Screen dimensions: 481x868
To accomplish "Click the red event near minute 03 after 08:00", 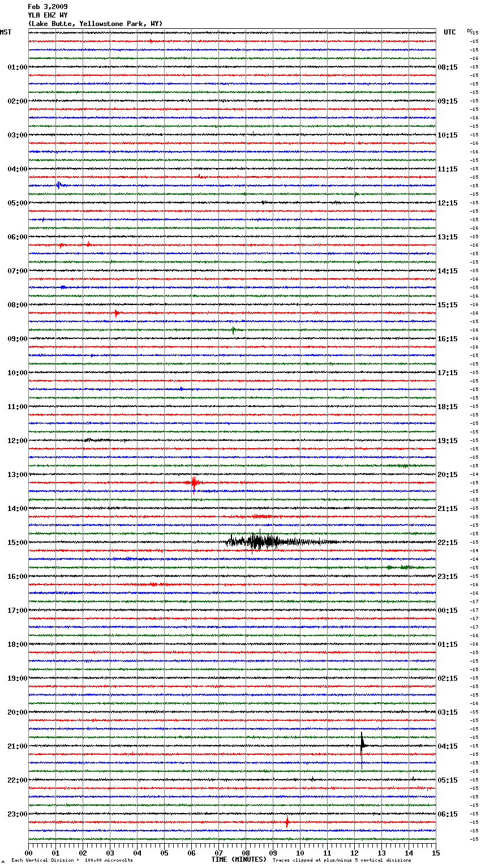I will pyautogui.click(x=117, y=313).
